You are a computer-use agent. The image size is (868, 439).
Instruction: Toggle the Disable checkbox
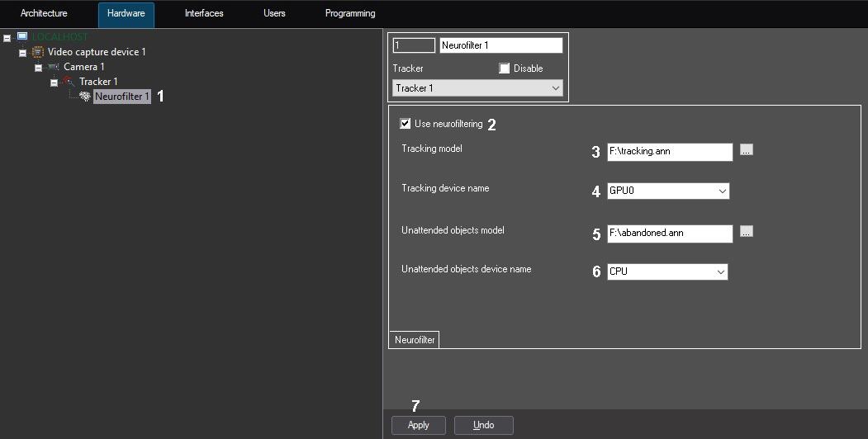pyautogui.click(x=505, y=68)
